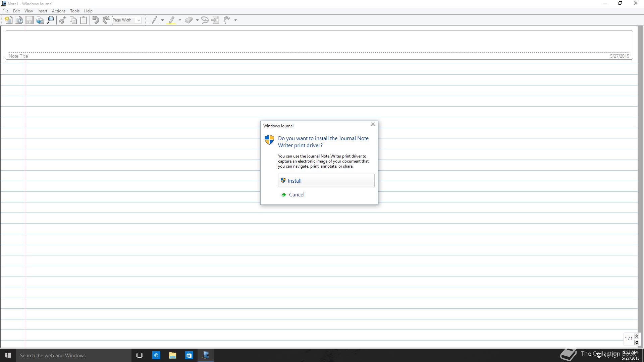Open the Tools menu
This screenshot has width=644, height=362.
75,11
